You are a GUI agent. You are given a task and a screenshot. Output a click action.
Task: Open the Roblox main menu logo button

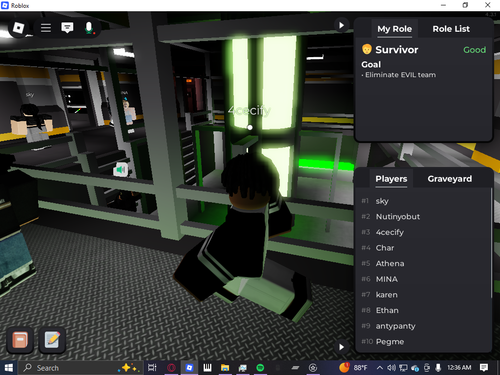tap(18, 28)
